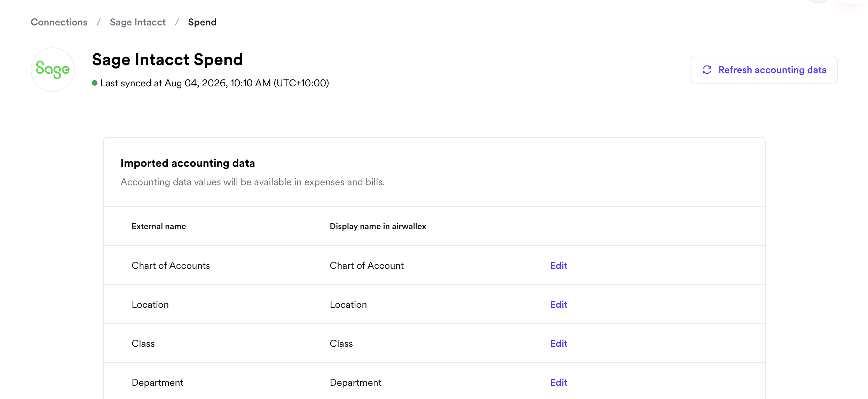Click the accounting data description text

point(253,182)
